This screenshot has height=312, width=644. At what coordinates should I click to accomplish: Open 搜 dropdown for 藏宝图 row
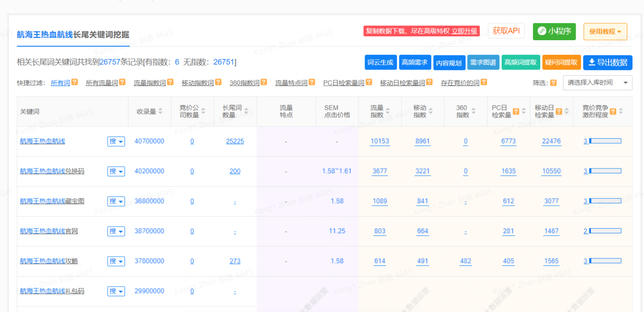pos(116,201)
